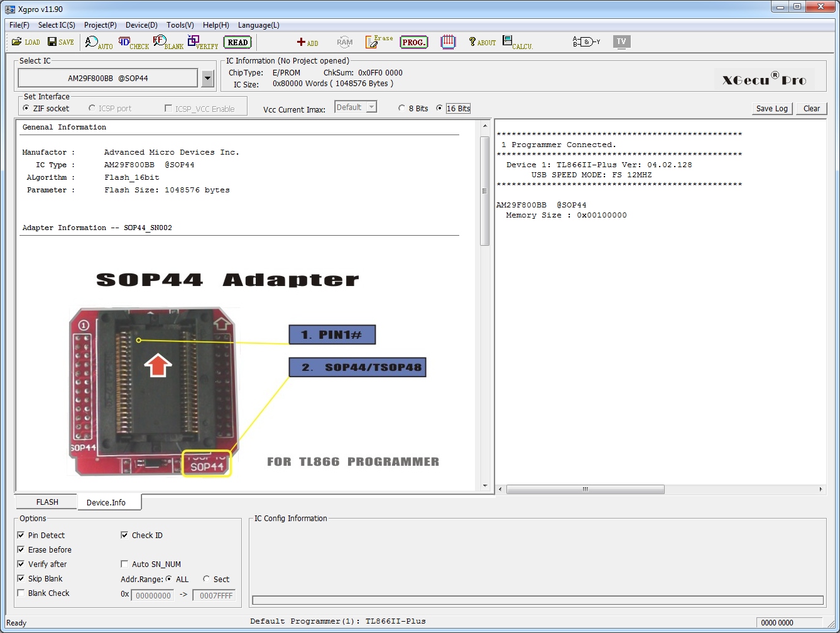Uncheck the Erase before option
The height and width of the screenshot is (633, 840).
21,550
